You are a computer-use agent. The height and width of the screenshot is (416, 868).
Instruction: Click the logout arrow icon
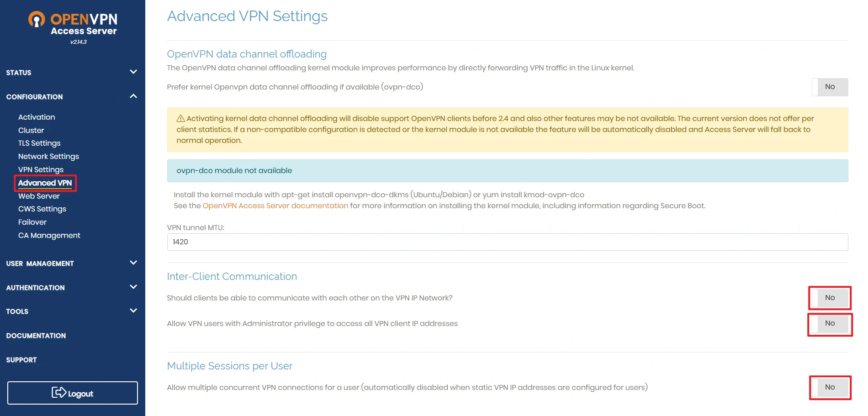tap(59, 392)
